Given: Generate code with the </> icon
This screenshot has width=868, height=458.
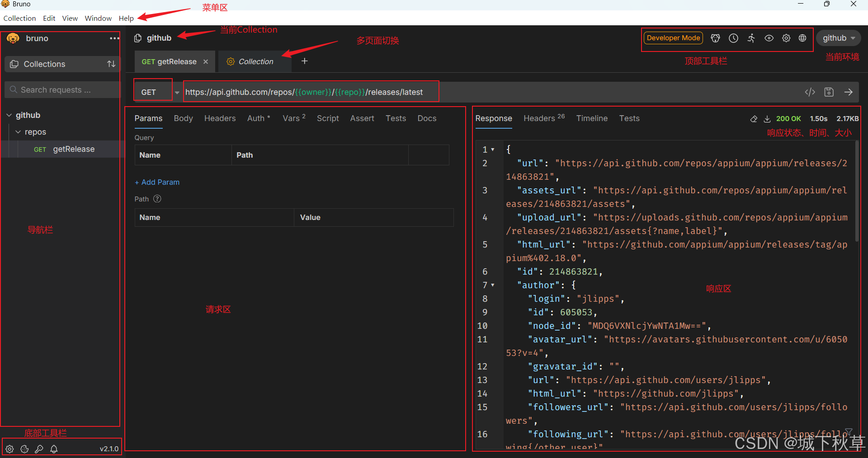Looking at the screenshot, I should [810, 92].
